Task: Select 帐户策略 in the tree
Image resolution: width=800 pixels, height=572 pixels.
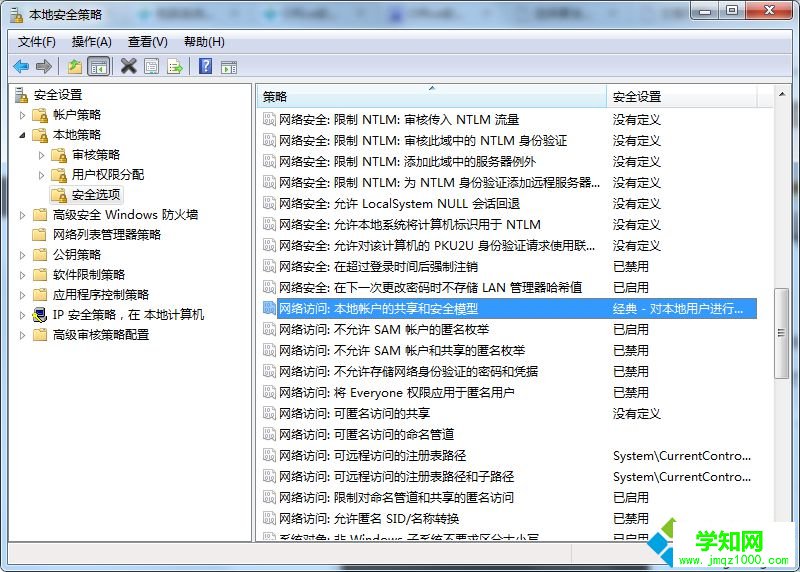Action: click(77, 115)
